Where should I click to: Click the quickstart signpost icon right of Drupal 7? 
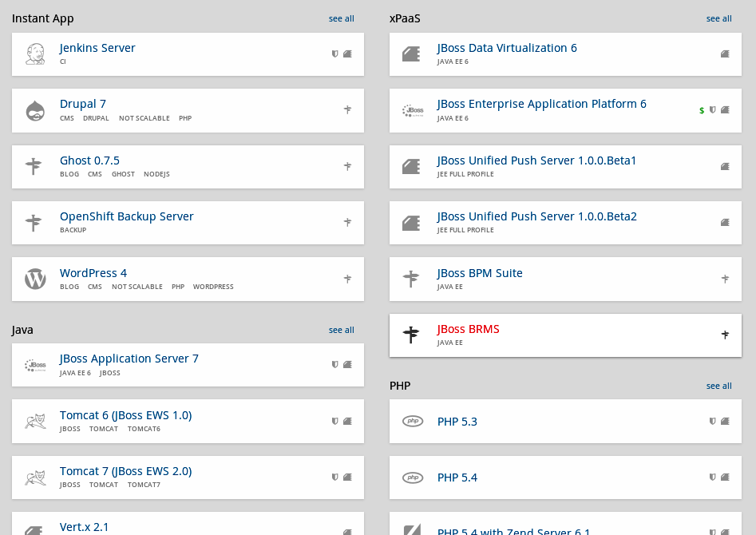click(x=347, y=109)
